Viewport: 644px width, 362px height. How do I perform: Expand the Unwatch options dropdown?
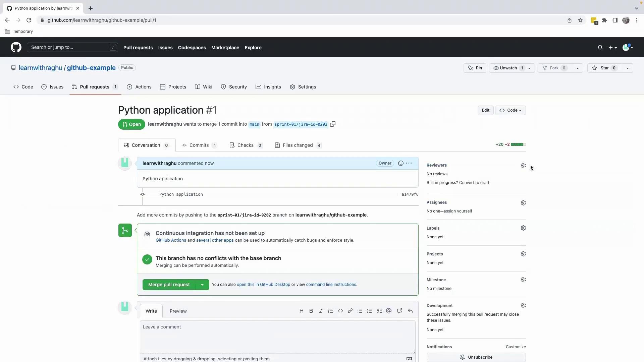click(529, 68)
